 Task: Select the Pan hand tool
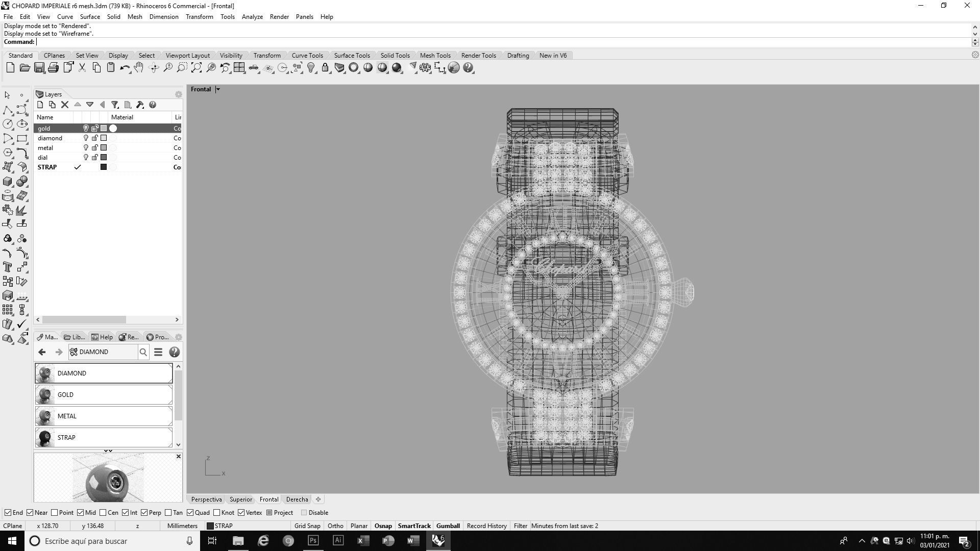coord(139,68)
